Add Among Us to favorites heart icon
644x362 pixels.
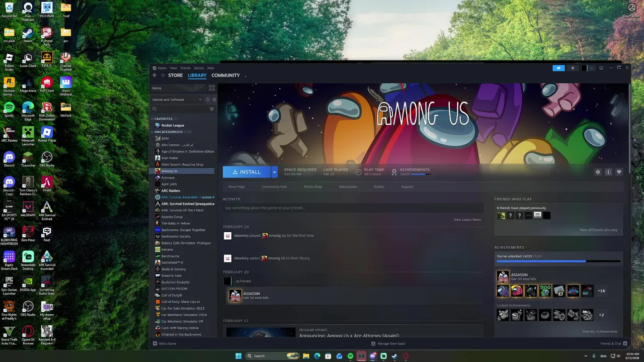619,172
